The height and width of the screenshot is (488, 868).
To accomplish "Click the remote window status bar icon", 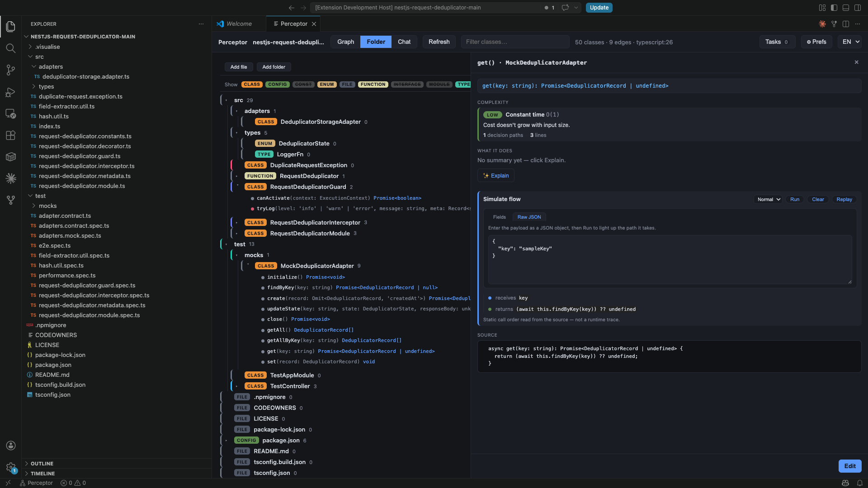I will tap(8, 483).
